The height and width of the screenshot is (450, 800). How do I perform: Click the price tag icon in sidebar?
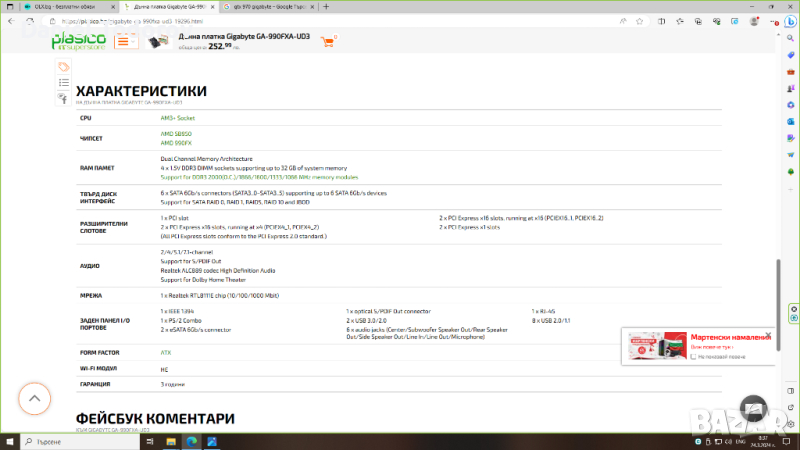coord(64,67)
